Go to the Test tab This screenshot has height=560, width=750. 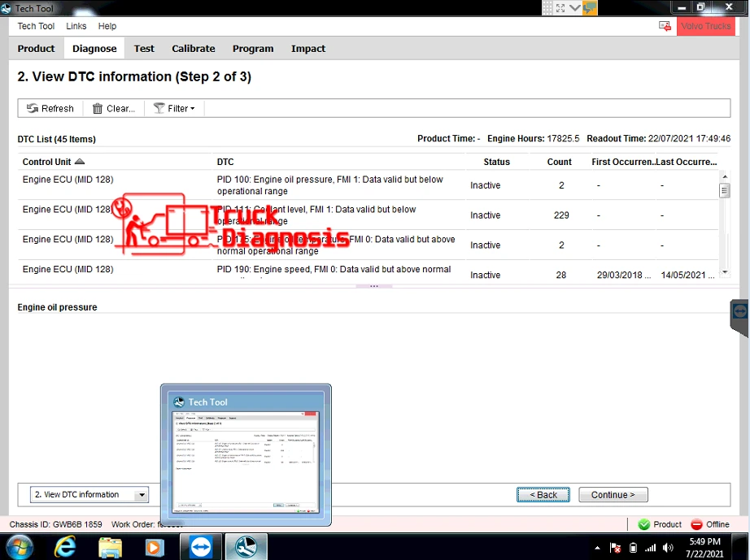[144, 49]
